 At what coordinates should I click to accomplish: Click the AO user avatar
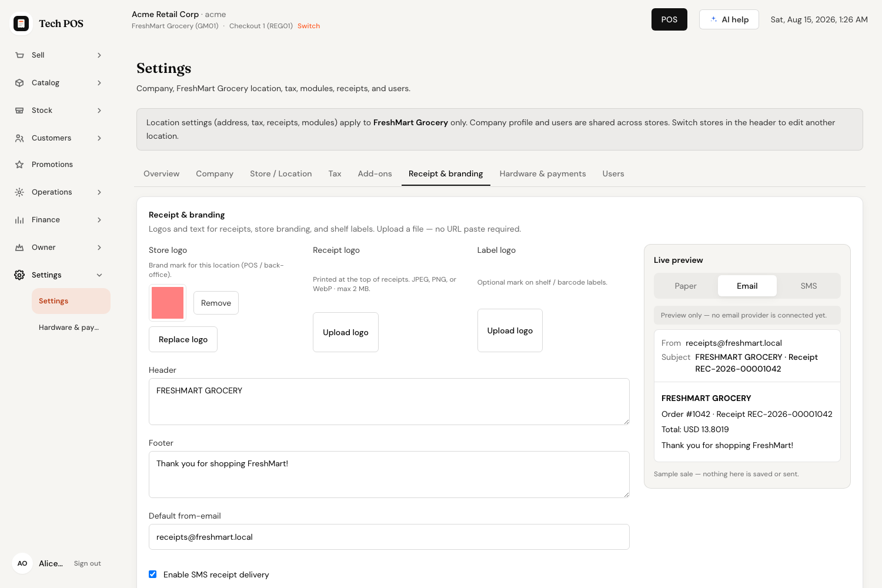[x=22, y=563]
